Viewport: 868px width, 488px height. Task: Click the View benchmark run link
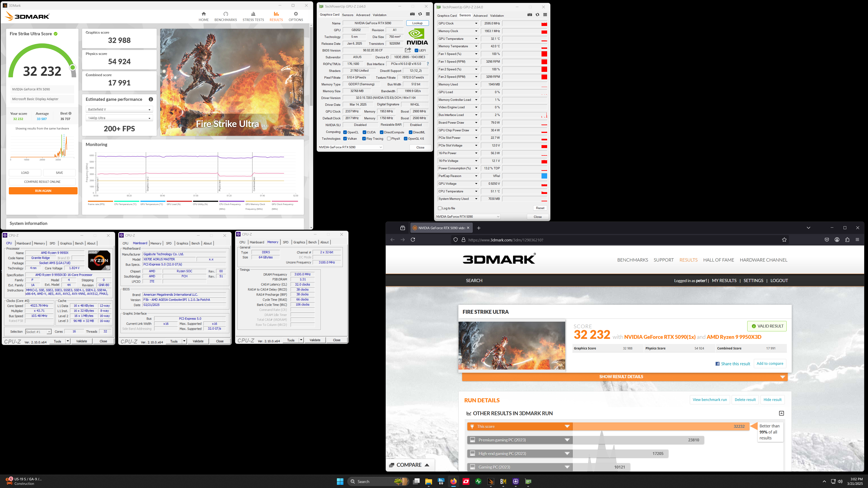pos(710,400)
